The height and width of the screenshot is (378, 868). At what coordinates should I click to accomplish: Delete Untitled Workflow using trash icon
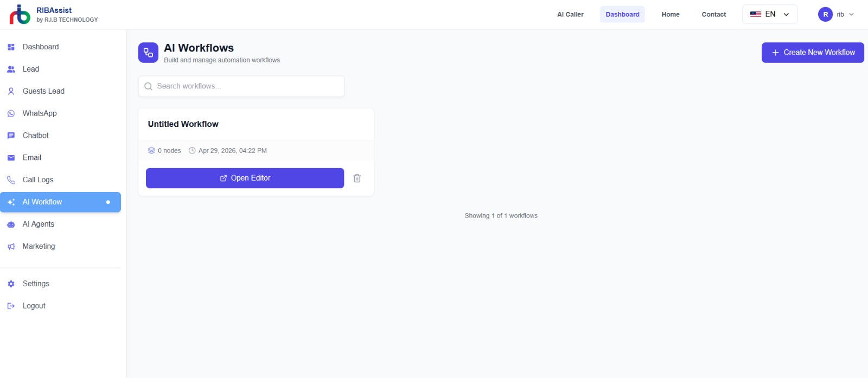357,178
